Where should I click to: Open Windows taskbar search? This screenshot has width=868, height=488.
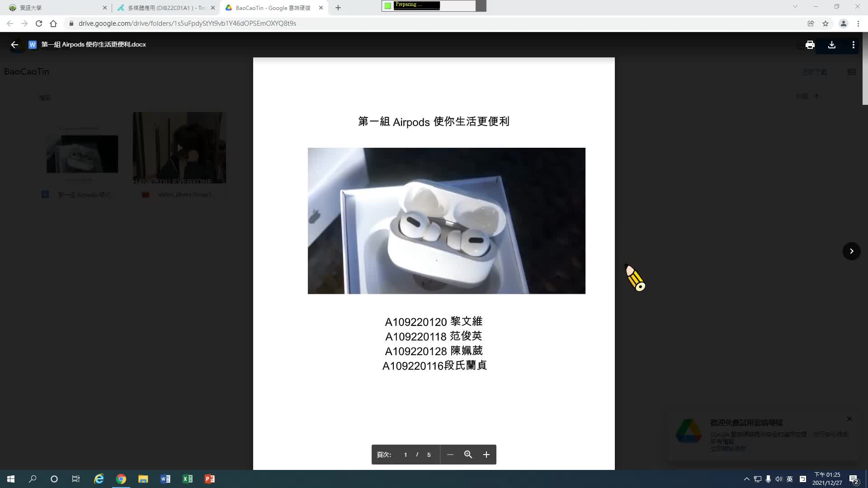click(33, 479)
